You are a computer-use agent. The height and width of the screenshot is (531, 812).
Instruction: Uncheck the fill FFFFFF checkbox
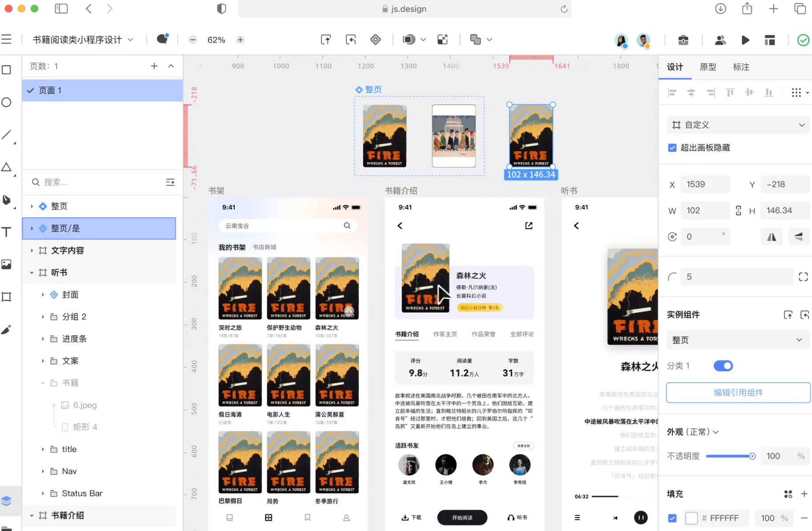point(672,518)
